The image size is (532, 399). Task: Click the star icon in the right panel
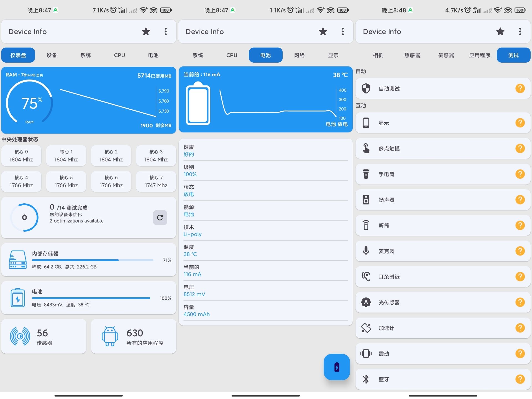500,32
